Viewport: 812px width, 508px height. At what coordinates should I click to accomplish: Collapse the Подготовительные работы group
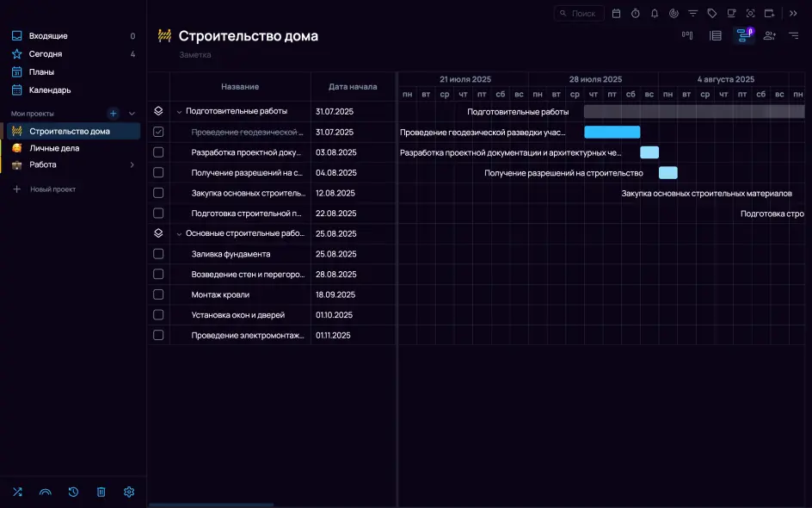click(178, 112)
